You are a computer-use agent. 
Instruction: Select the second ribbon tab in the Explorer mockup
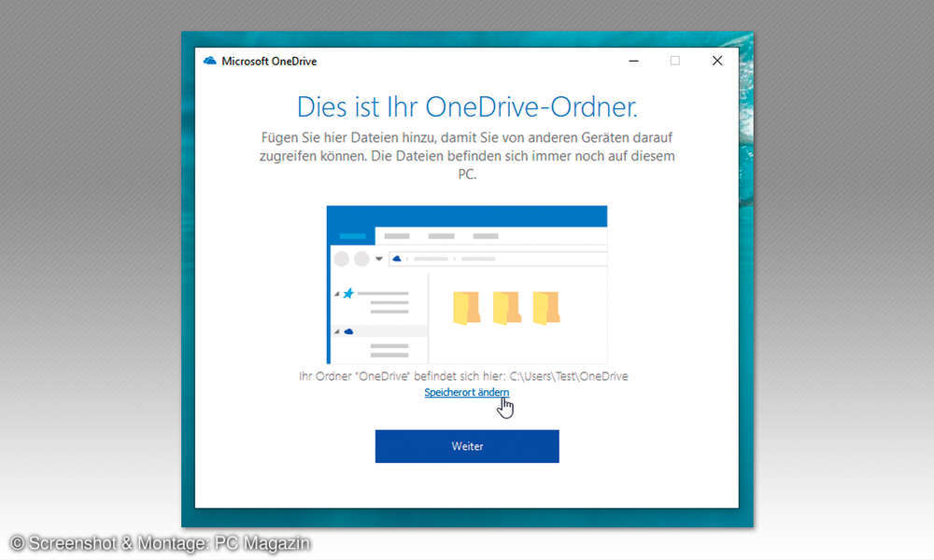pos(396,236)
